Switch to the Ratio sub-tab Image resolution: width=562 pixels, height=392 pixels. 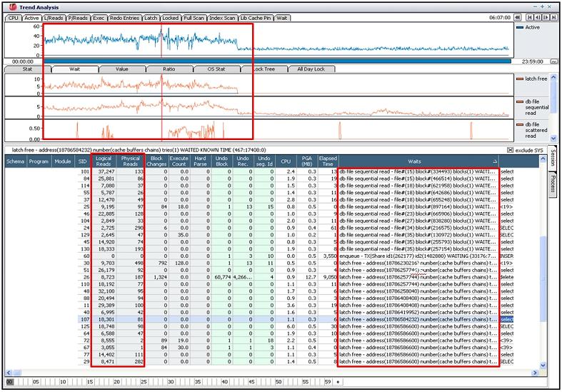click(x=169, y=69)
